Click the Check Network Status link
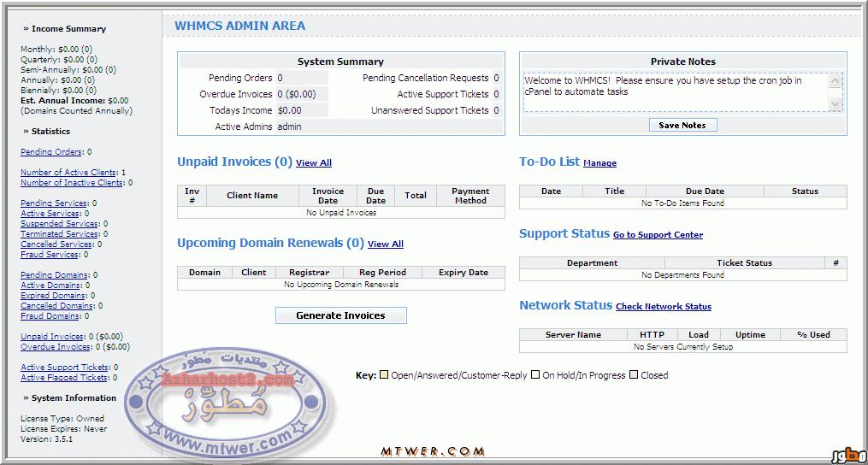868x465 pixels. coord(664,306)
